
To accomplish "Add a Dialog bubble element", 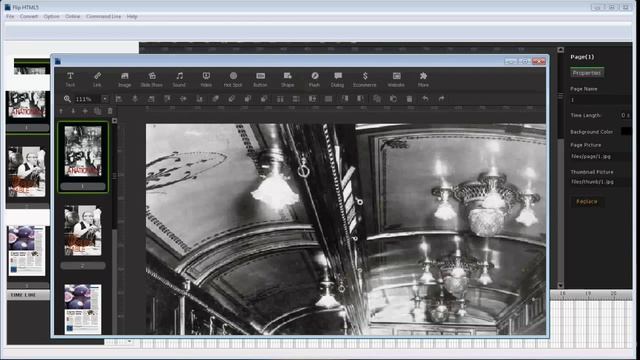I will [x=338, y=79].
